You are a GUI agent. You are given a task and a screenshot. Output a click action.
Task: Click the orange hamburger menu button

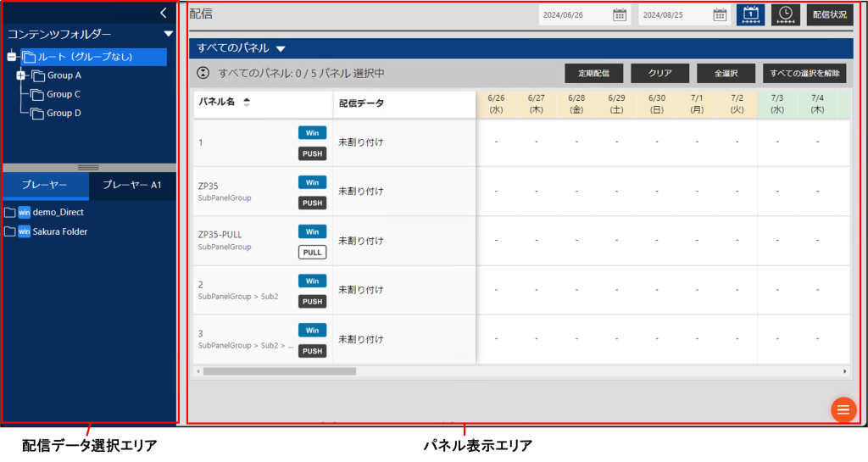[x=843, y=409]
